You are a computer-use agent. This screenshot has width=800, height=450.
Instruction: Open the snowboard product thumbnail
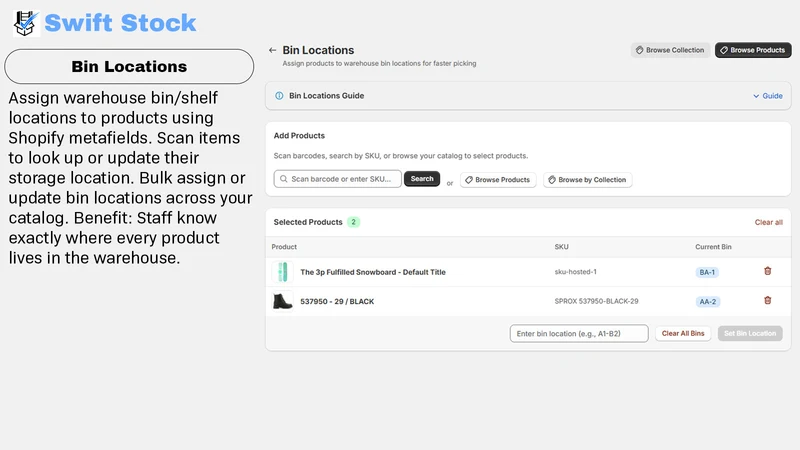[x=283, y=272]
